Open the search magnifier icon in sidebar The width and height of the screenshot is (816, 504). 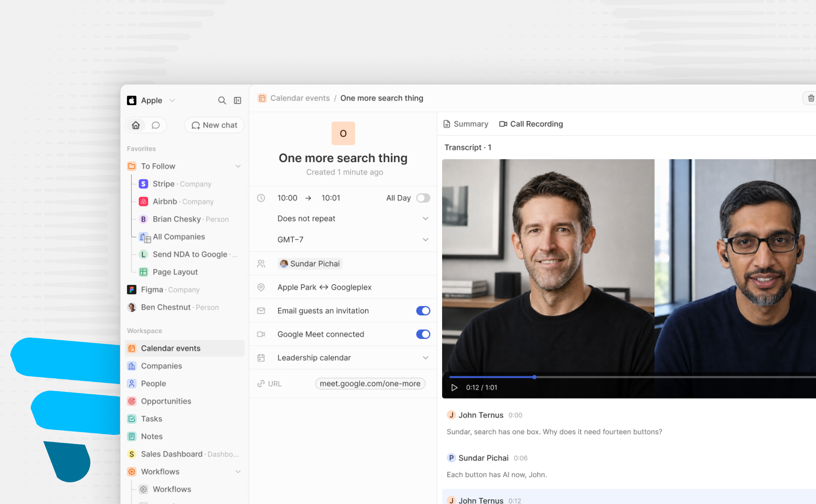click(x=222, y=100)
